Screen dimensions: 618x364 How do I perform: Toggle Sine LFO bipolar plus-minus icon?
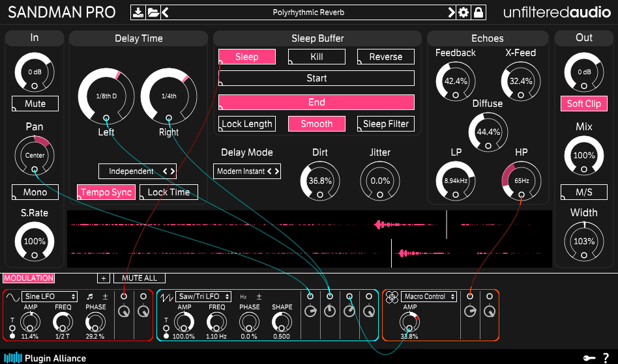[x=105, y=296]
